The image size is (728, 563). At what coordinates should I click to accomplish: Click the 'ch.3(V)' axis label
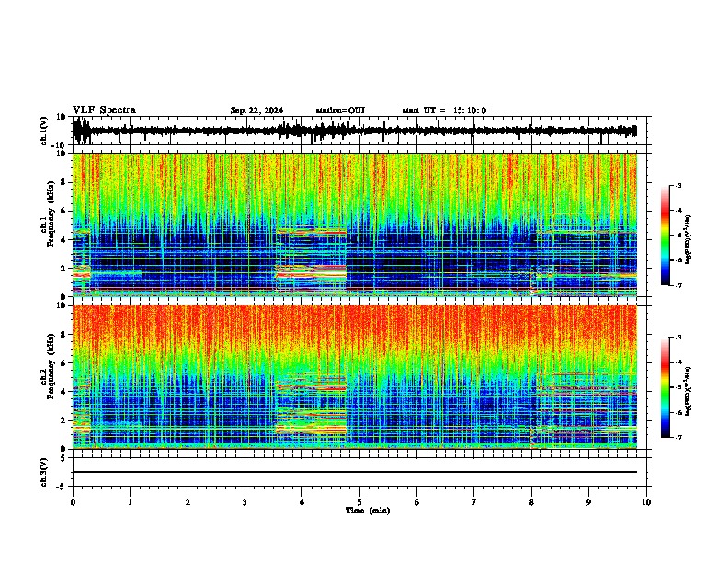[44, 472]
